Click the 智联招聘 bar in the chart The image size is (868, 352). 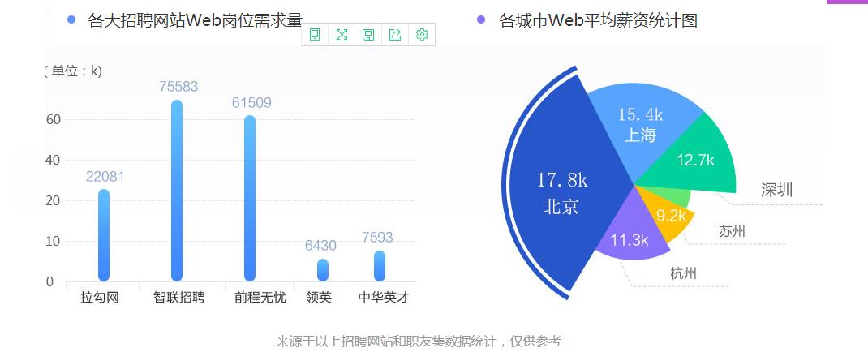pyautogui.click(x=177, y=191)
